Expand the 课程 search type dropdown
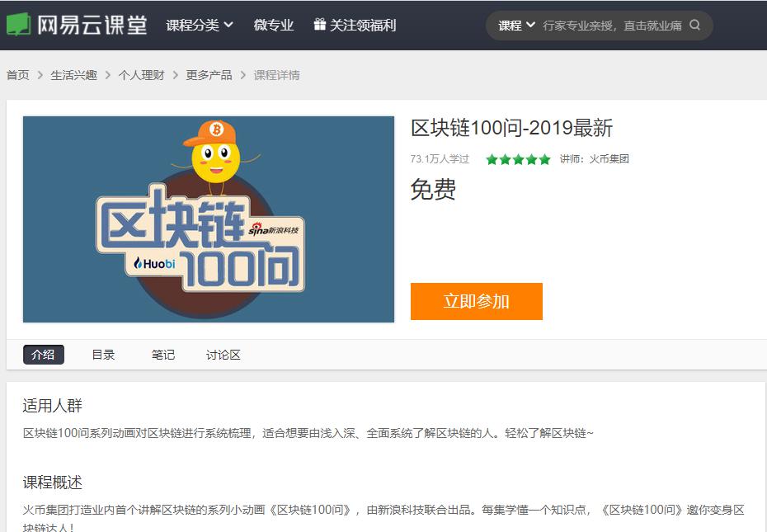The width and height of the screenshot is (767, 532). pyautogui.click(x=516, y=26)
